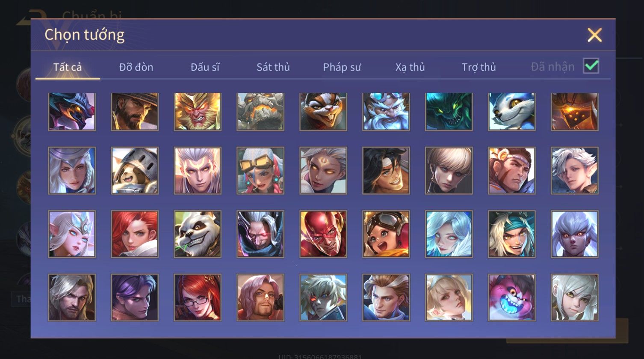Select the blue raccoon hero portrait
This screenshot has width=644, height=359.
(x=512, y=112)
